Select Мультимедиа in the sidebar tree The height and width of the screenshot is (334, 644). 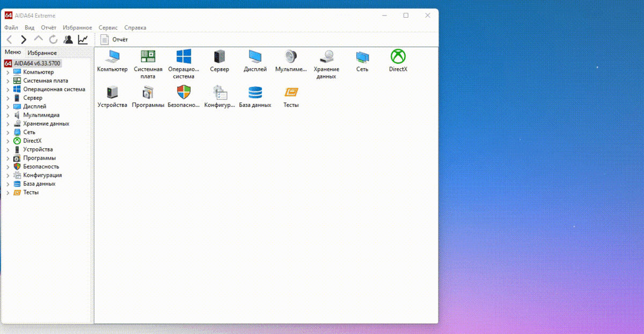click(41, 115)
